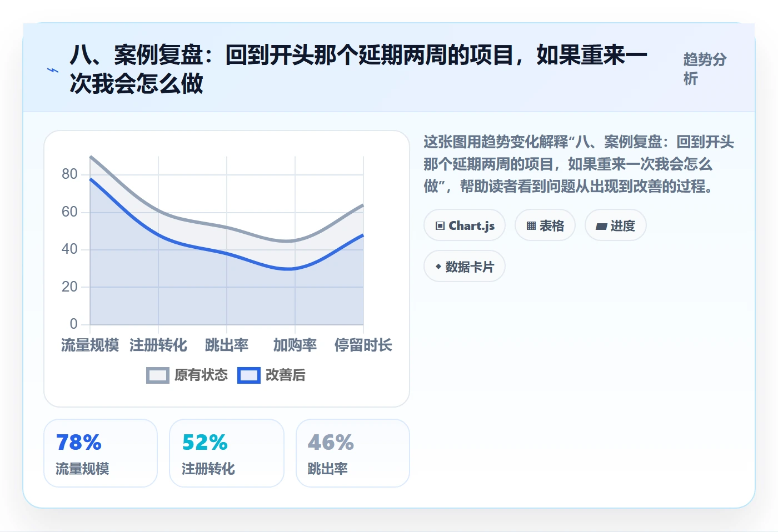Click the 原有状态 legend label
The image size is (778, 532).
[201, 375]
